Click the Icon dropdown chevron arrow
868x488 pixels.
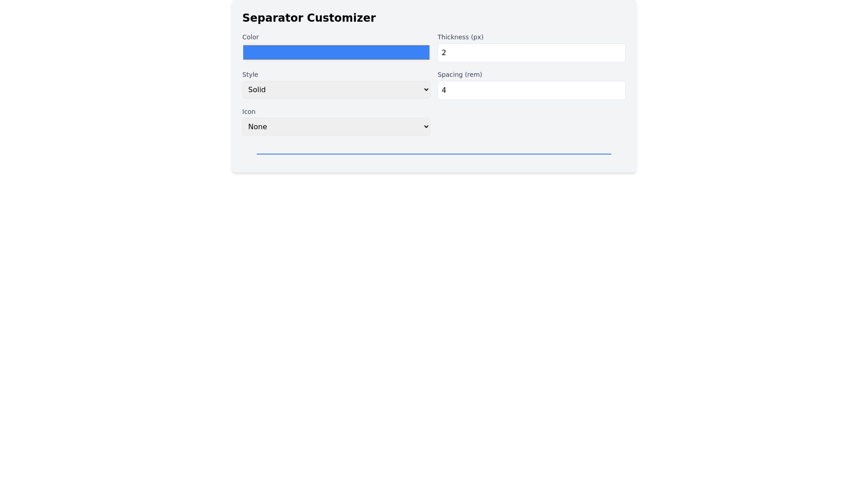[425, 127]
